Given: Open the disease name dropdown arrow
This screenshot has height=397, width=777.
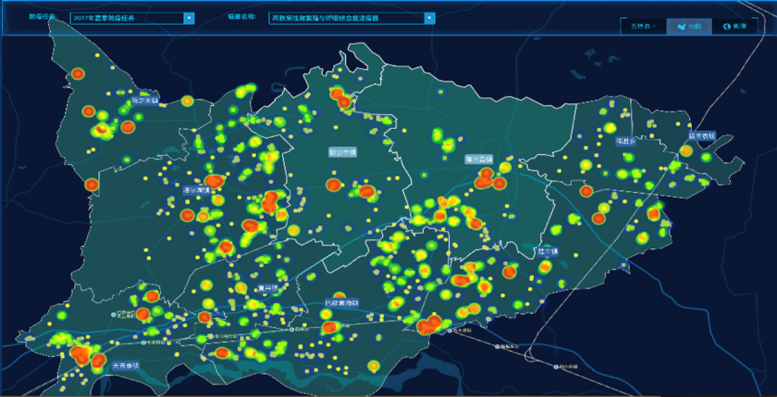Looking at the screenshot, I should [430, 18].
